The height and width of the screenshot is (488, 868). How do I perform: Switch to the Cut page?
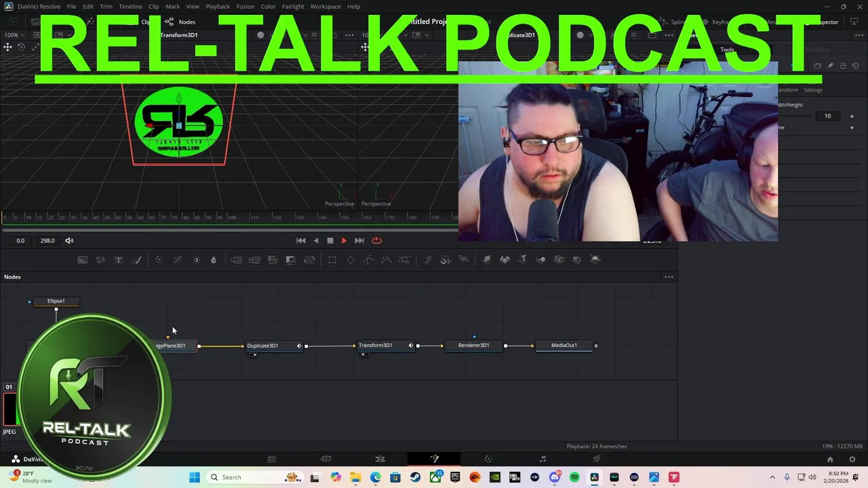coord(325,459)
